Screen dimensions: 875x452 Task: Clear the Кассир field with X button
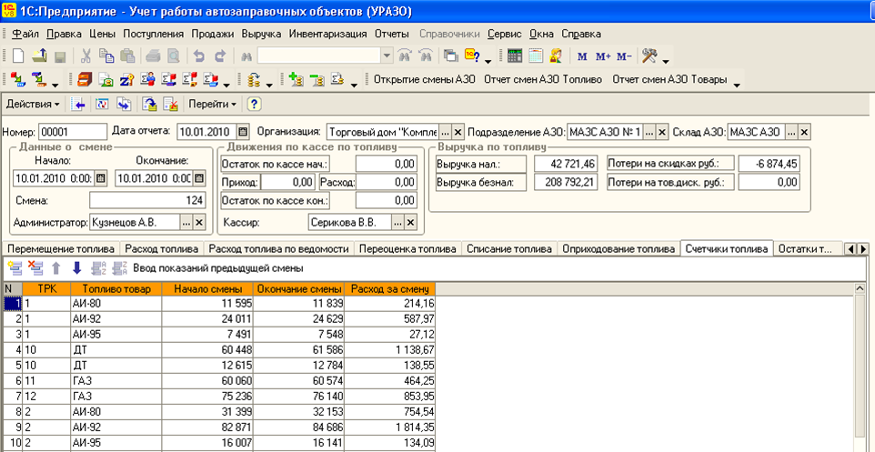410,222
